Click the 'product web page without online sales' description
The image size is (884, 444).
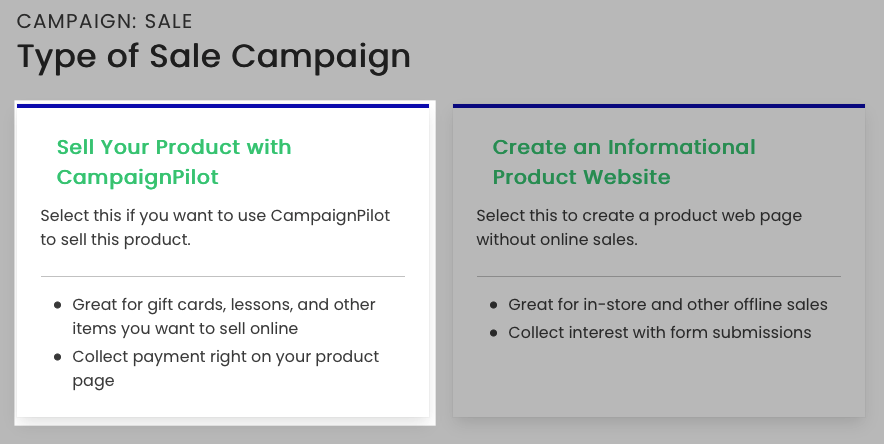coord(639,227)
